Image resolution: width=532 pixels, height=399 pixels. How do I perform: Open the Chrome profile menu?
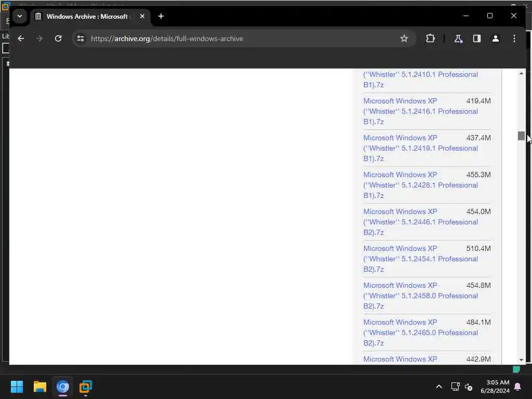pyautogui.click(x=495, y=38)
